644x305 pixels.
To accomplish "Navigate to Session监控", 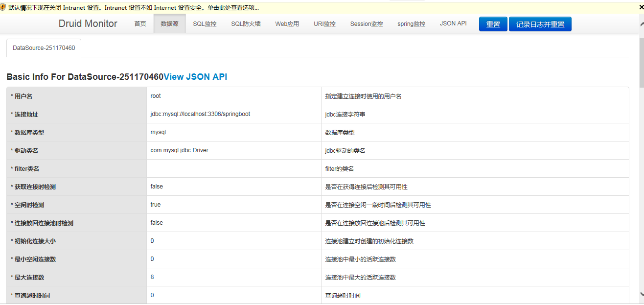I will pyautogui.click(x=367, y=23).
